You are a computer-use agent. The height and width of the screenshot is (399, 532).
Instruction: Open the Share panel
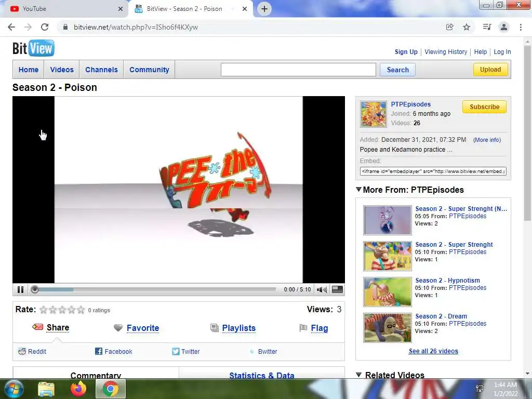(58, 327)
